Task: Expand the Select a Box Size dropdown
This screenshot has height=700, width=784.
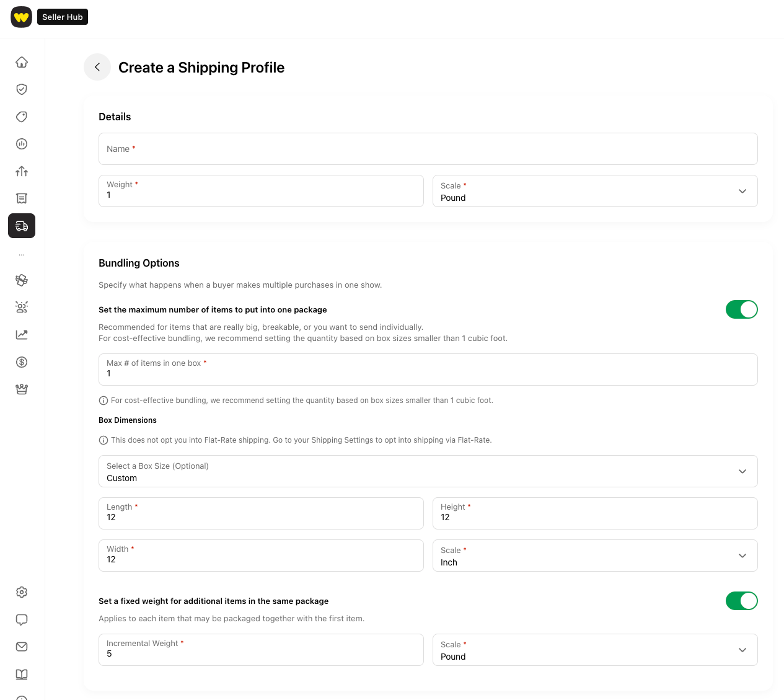Action: coord(428,471)
